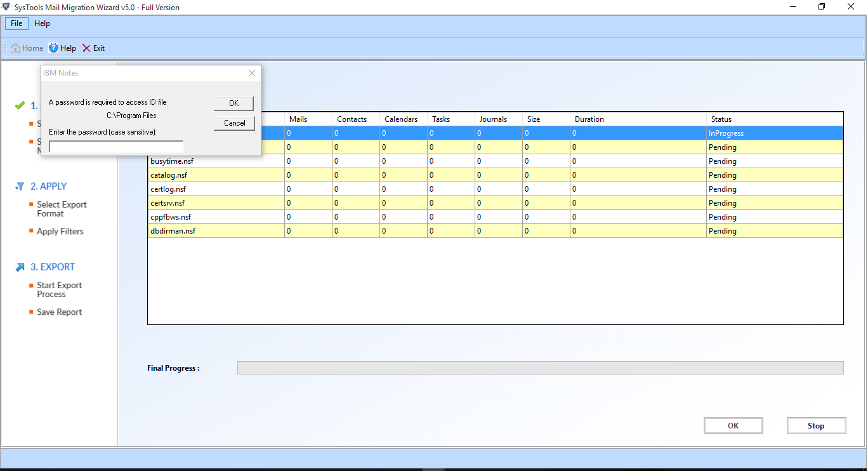Select the 3. EXPORT step heading
Viewport: 868px width, 471px height.
53,267
